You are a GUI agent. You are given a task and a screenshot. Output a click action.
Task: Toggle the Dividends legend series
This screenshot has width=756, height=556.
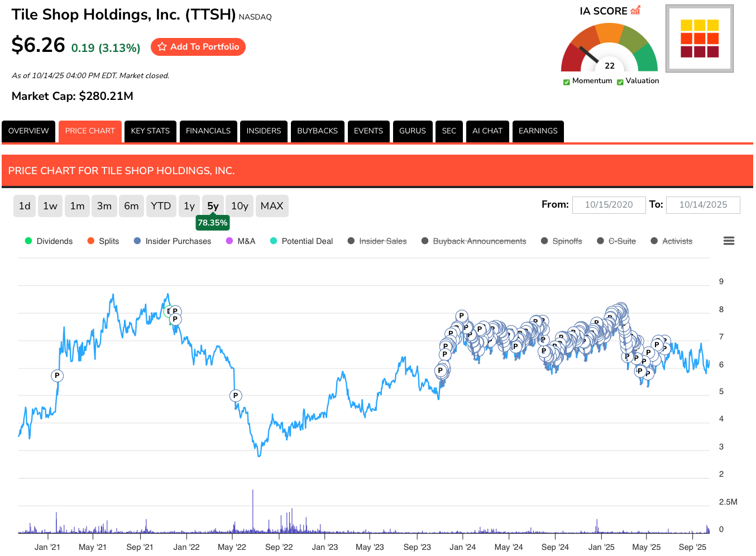[49, 241]
